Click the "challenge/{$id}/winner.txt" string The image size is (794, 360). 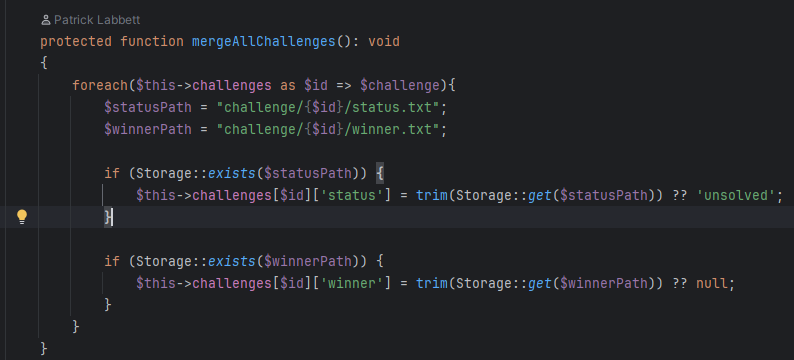[x=328, y=130]
